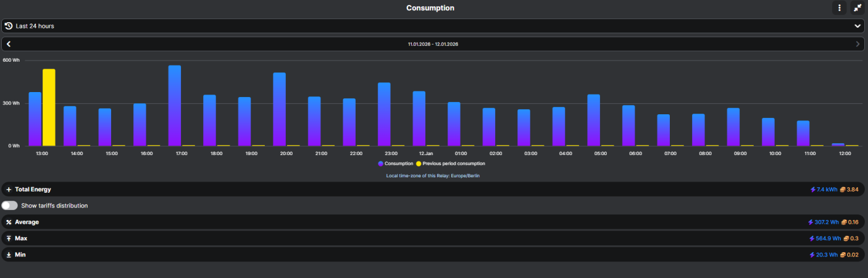
Task: Click dropdown chevron at right of period selector
Action: coord(857,26)
